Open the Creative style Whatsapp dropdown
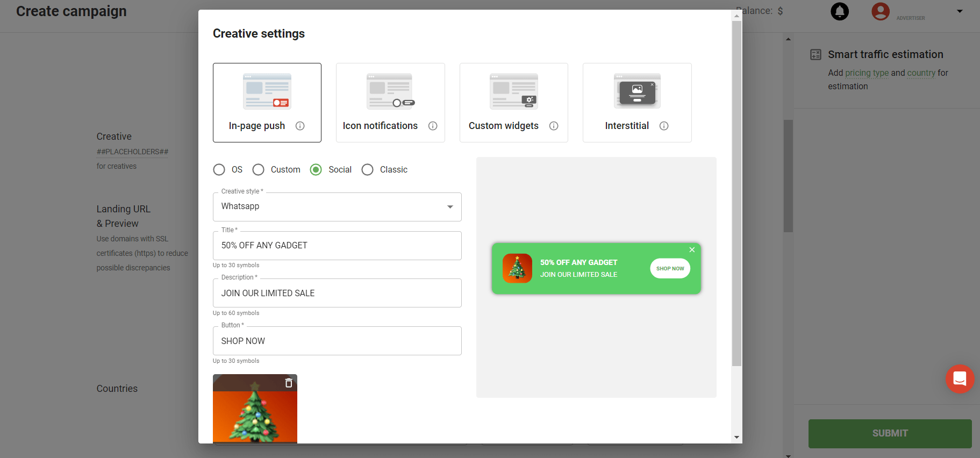 (x=337, y=207)
